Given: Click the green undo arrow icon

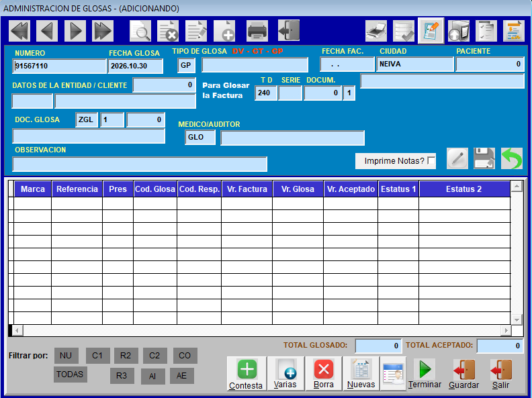Looking at the screenshot, I should click(512, 158).
